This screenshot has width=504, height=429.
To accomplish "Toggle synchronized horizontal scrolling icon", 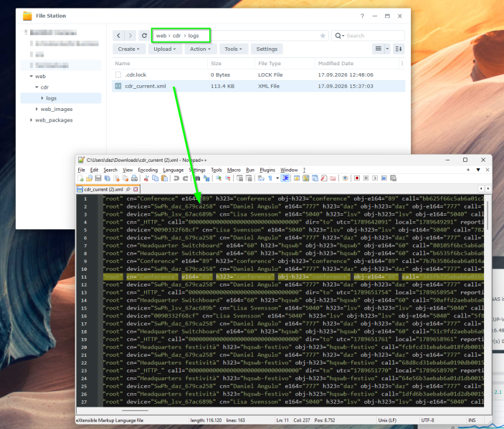I will coord(249,178).
